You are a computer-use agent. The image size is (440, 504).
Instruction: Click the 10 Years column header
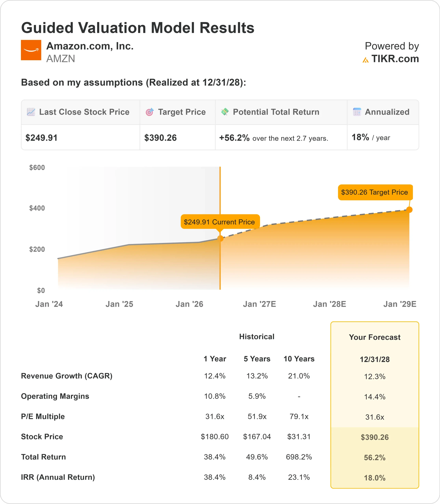pos(299,359)
